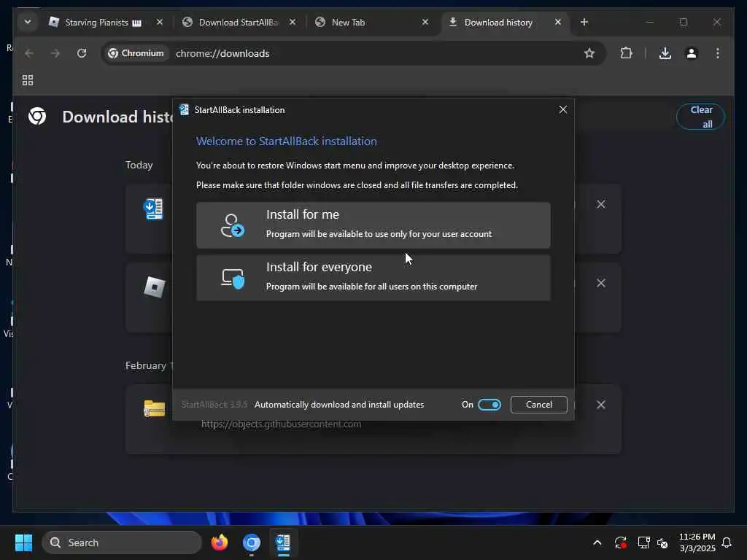This screenshot has width=747, height=560.
Task: Click the Chromium logo in Download history
Action: [37, 116]
